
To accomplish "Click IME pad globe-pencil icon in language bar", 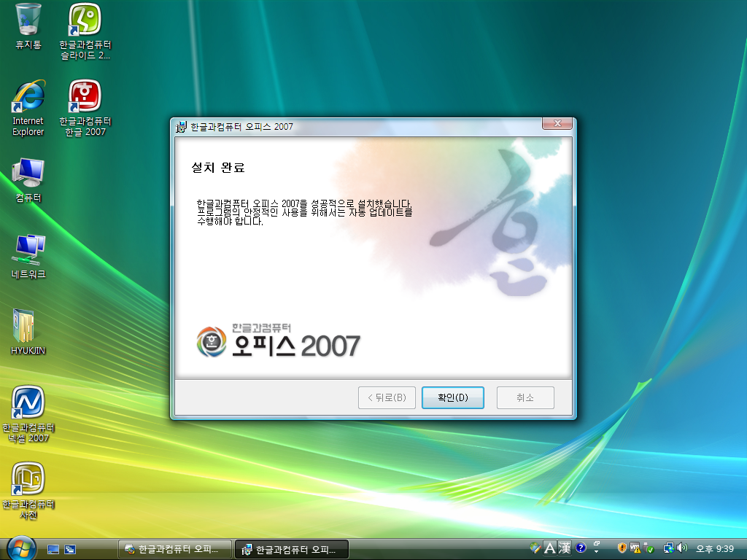I will pos(535,548).
